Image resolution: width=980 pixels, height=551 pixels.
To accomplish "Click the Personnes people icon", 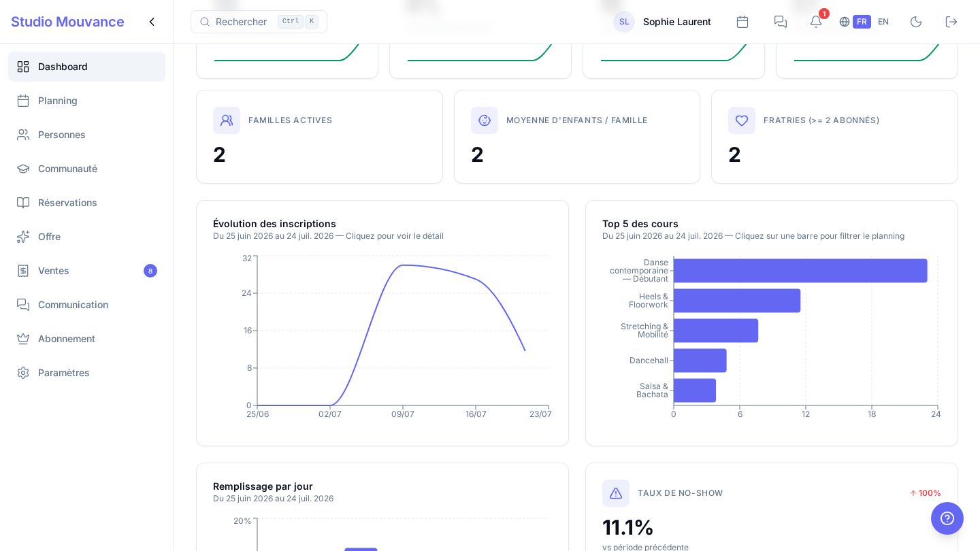I will click(x=23, y=135).
